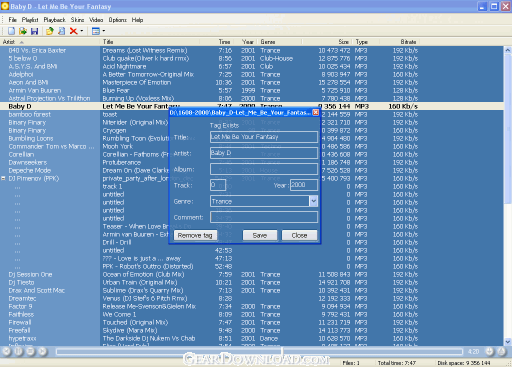Open the Playback menu

point(55,20)
